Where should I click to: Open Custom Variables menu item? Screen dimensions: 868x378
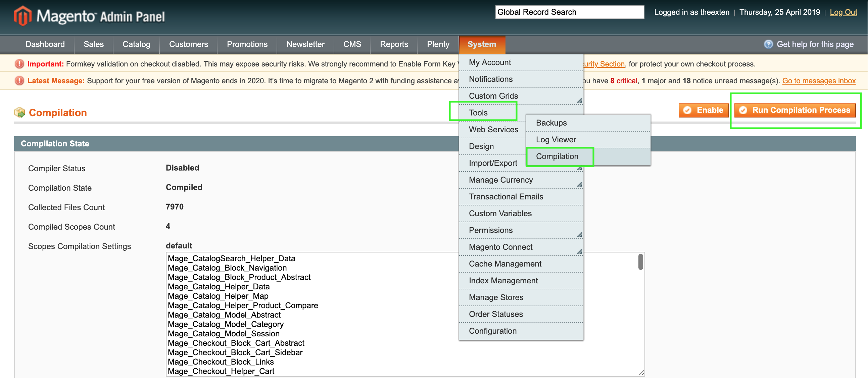[521, 214]
